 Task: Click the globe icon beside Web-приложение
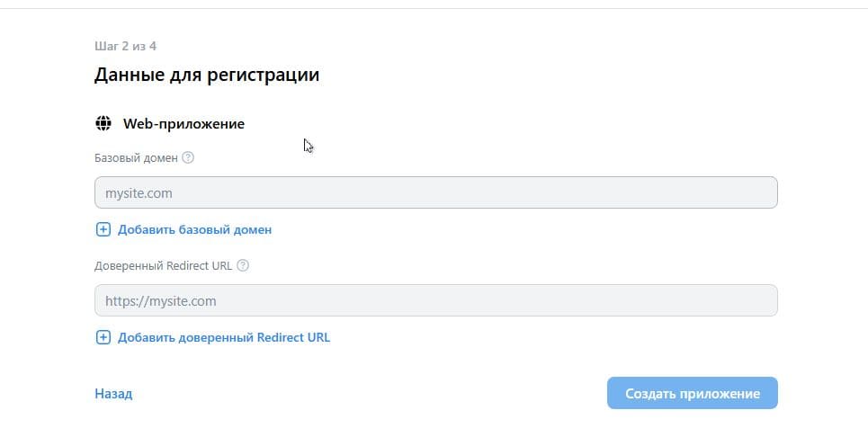pos(103,123)
